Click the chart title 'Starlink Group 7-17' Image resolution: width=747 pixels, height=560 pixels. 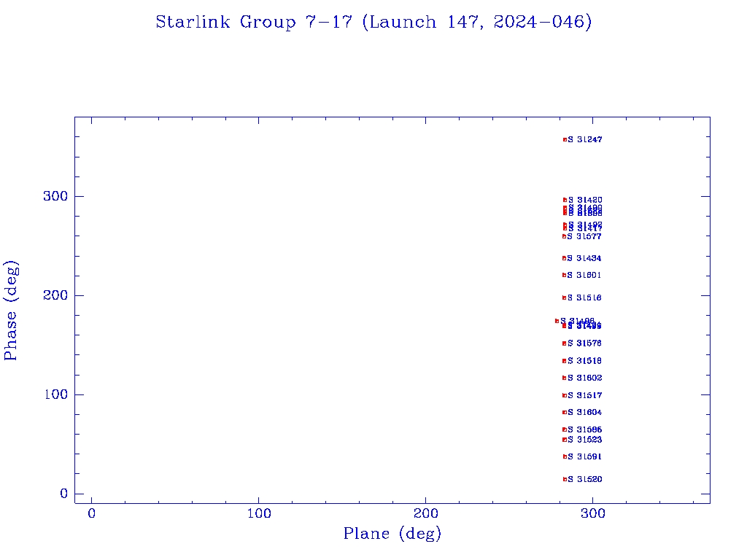pyautogui.click(x=253, y=22)
